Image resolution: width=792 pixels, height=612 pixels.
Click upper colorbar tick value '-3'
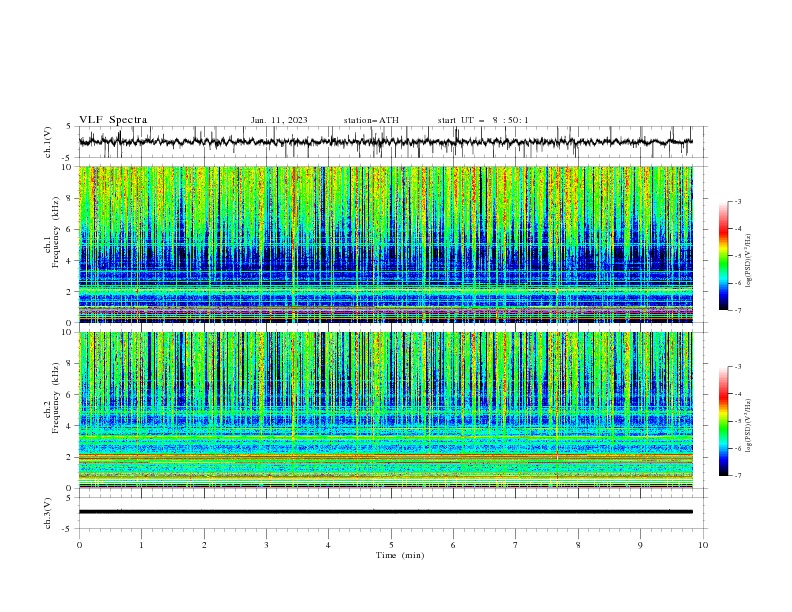point(737,201)
